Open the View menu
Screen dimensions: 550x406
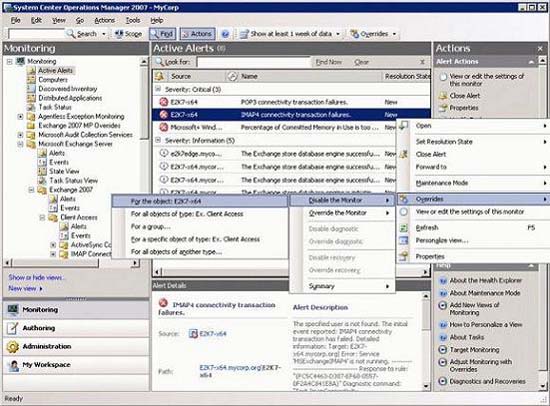tap(59, 20)
